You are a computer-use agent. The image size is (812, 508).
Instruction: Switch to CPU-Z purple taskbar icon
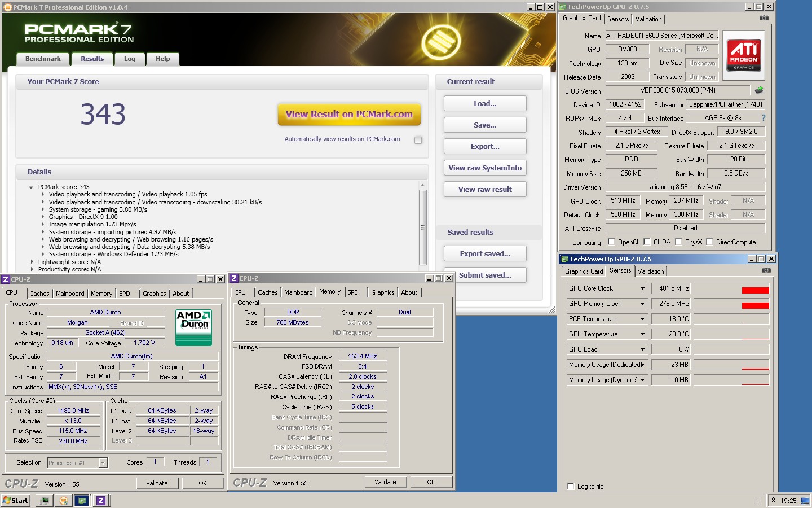pyautogui.click(x=100, y=501)
